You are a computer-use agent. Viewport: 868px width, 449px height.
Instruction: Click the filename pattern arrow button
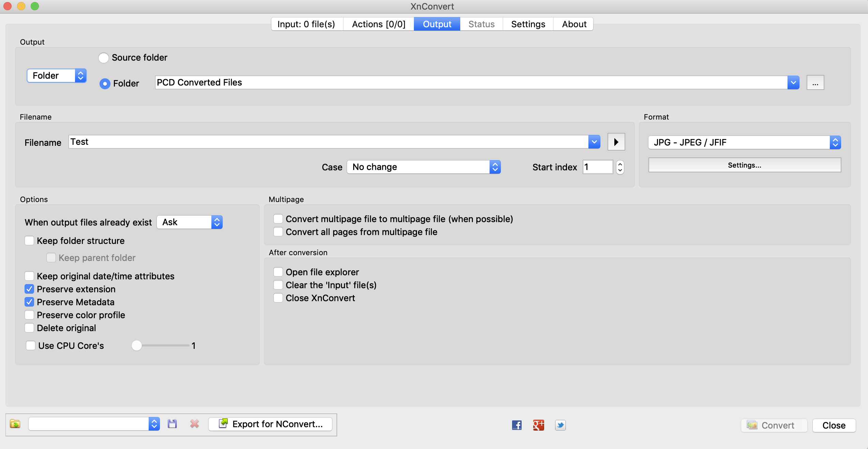[616, 142]
